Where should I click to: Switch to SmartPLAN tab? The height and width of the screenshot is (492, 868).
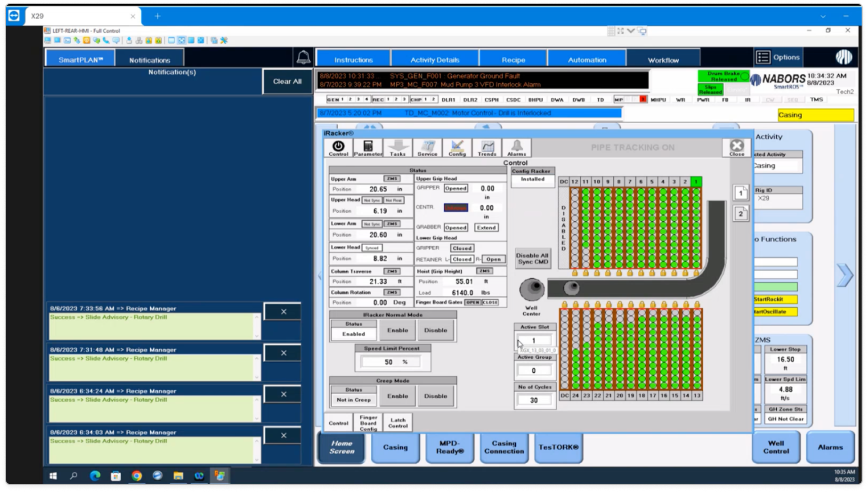click(81, 60)
